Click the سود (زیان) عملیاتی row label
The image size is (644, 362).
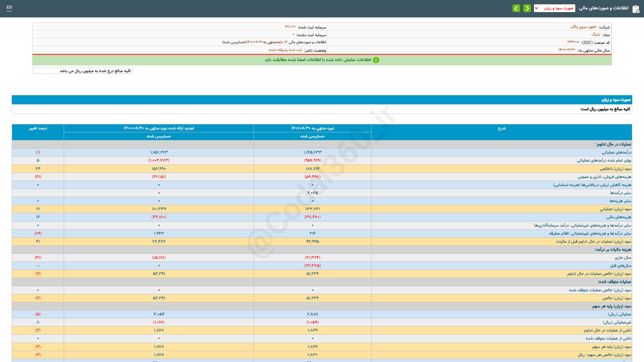point(615,209)
